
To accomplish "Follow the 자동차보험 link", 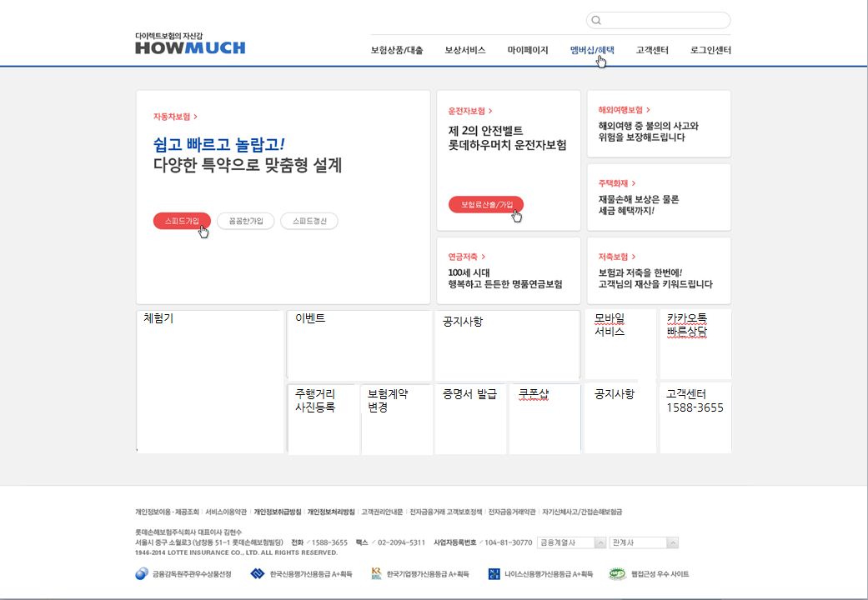I will [175, 117].
